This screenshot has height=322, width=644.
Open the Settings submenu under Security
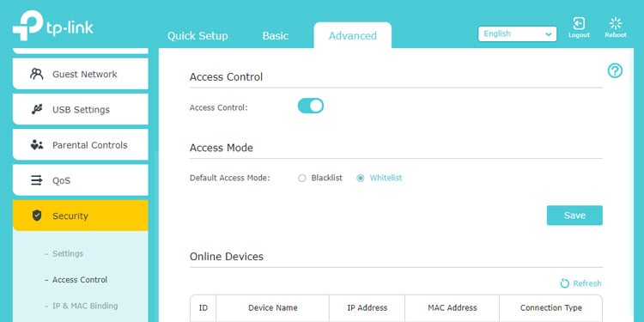tap(68, 254)
